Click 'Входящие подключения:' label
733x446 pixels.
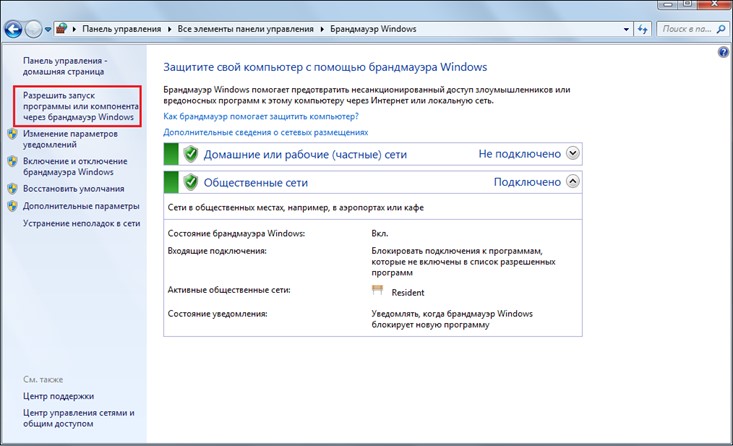click(x=217, y=251)
